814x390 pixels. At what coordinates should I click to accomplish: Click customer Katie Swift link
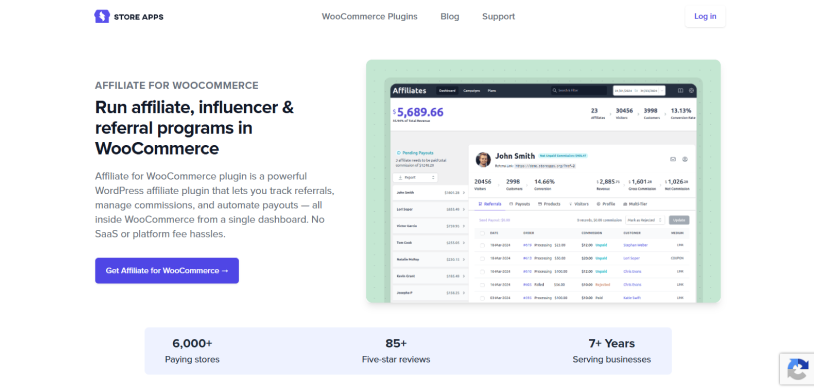632,298
